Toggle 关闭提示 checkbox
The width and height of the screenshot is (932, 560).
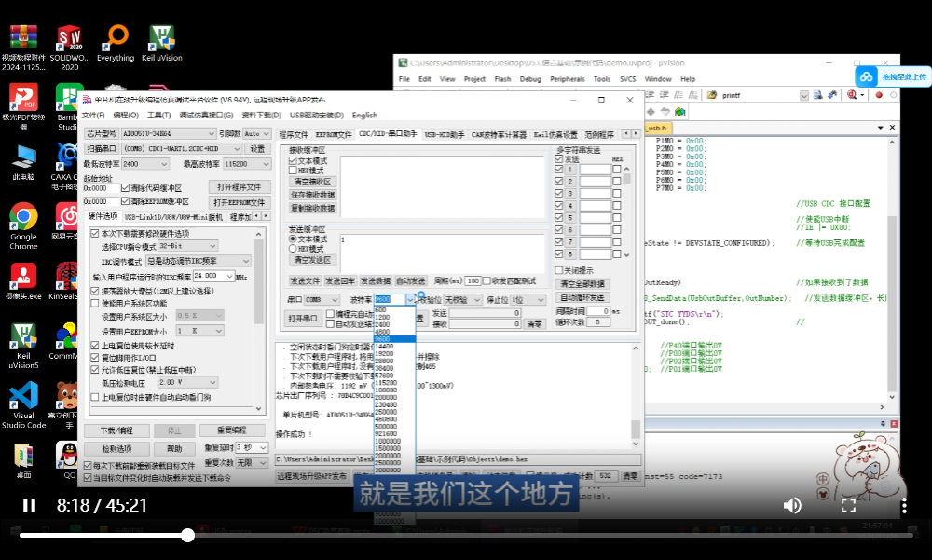[558, 270]
